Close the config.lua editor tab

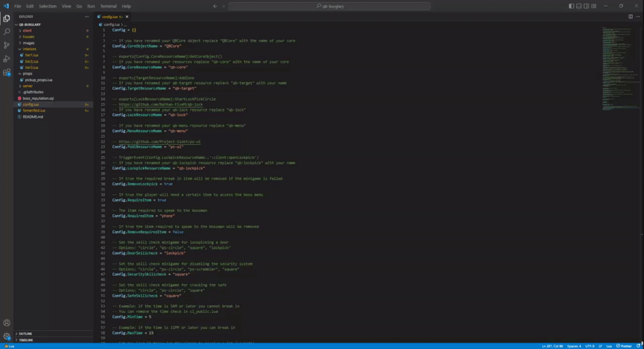click(127, 17)
